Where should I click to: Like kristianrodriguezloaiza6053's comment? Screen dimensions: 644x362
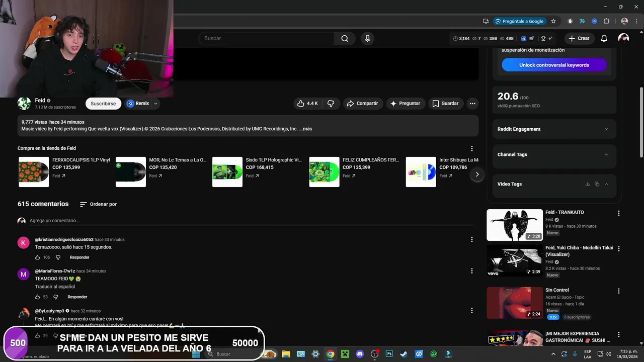click(x=37, y=257)
